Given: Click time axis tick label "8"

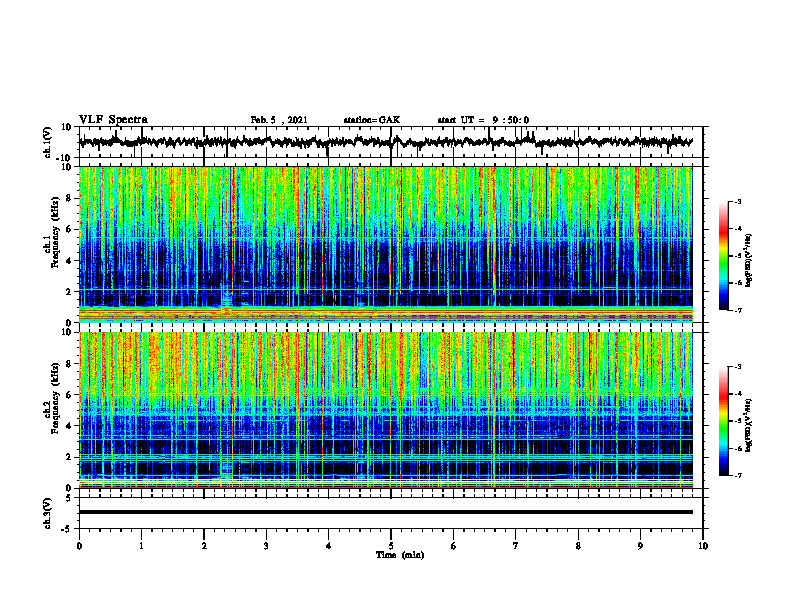Looking at the screenshot, I should coord(578,546).
